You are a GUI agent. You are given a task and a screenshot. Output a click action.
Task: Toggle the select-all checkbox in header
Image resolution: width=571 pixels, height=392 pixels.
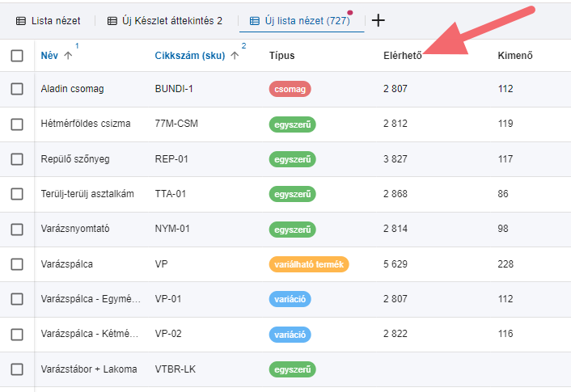pyautogui.click(x=17, y=56)
